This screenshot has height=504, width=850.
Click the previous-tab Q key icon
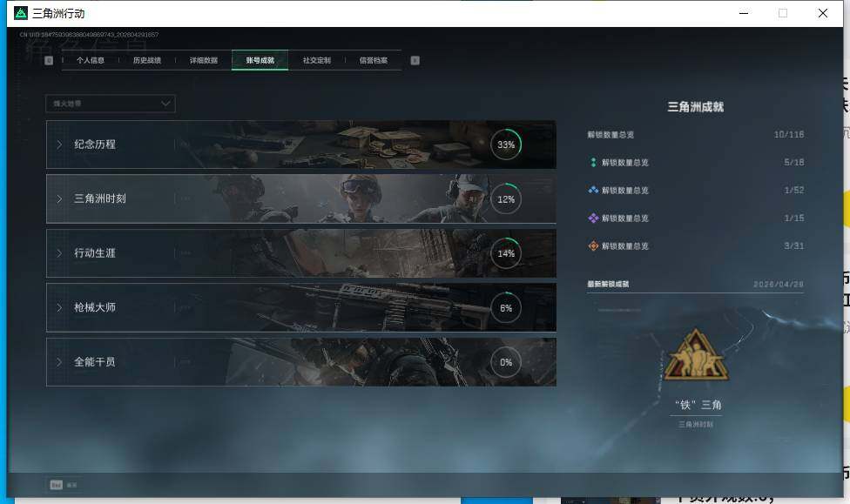click(x=49, y=60)
